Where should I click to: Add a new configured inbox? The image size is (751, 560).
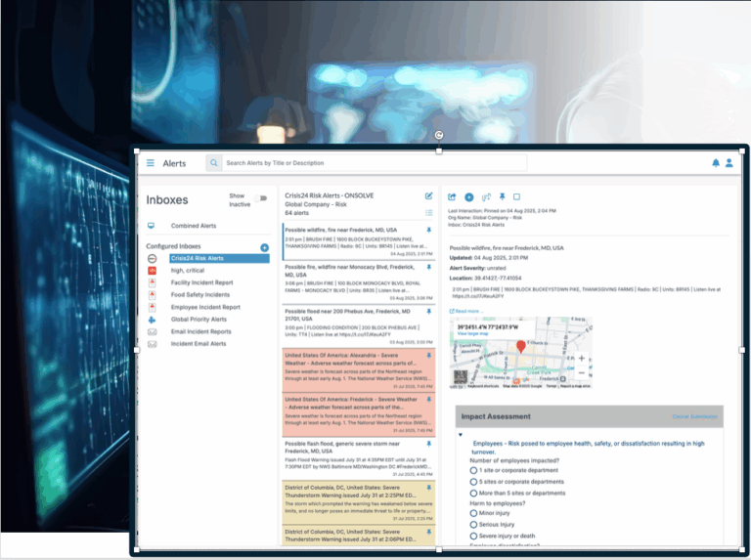[x=264, y=247]
